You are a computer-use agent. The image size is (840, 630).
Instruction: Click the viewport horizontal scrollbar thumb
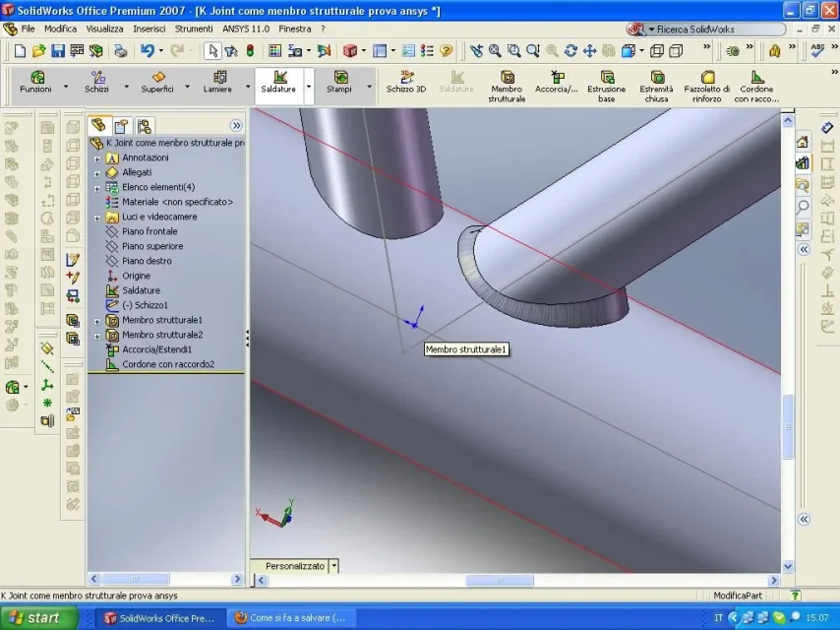[500, 580]
